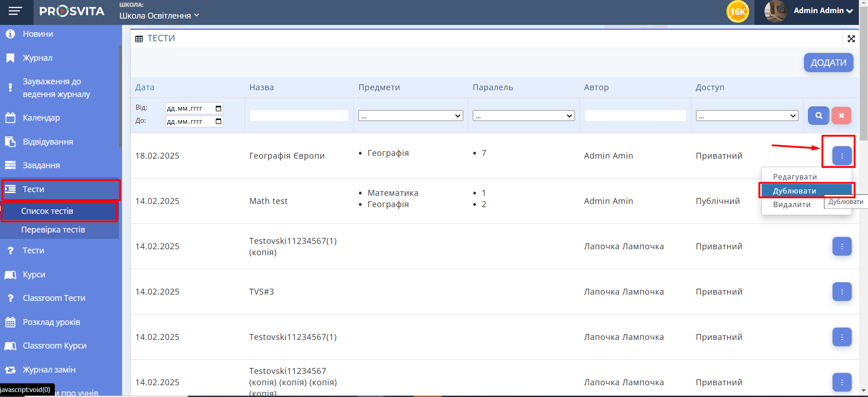The width and height of the screenshot is (868, 397).
Task: Click the blue search filter button
Action: [819, 116]
